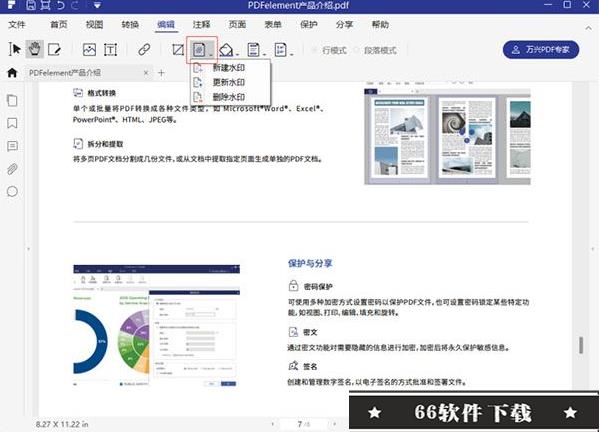Choose 更新水印 from the menu

click(x=230, y=82)
